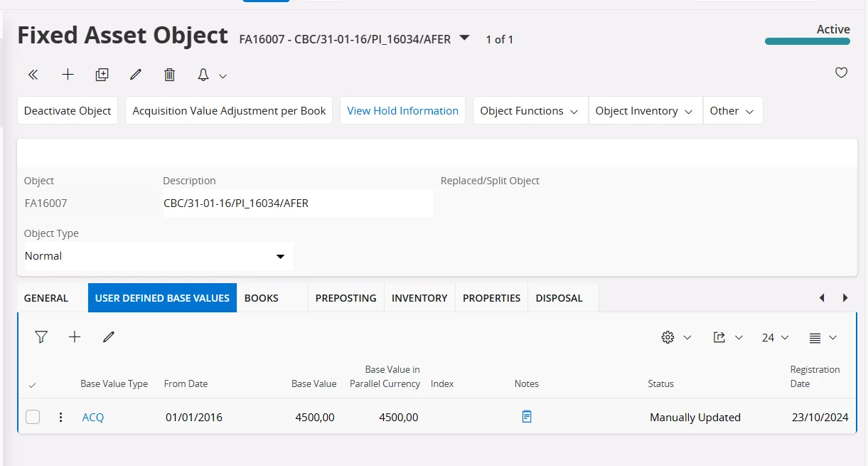The width and height of the screenshot is (868, 466).
Task: Open the share/export icon above the table
Action: [721, 337]
